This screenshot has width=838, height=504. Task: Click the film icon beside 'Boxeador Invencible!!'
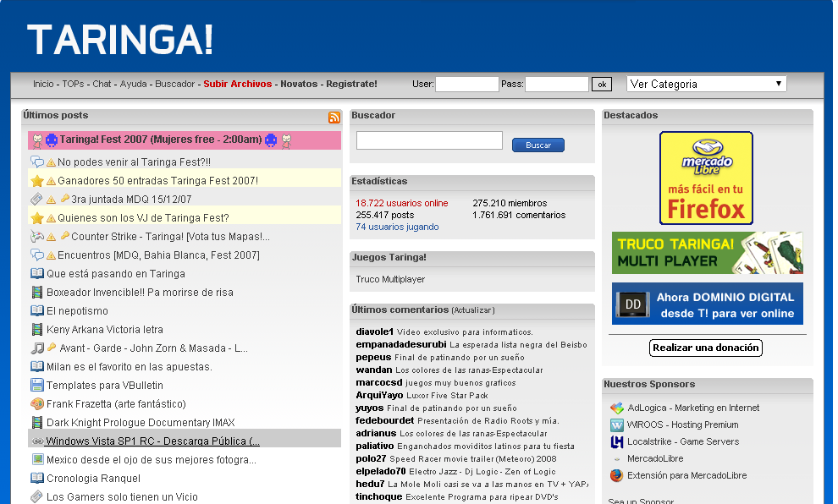pyautogui.click(x=37, y=292)
